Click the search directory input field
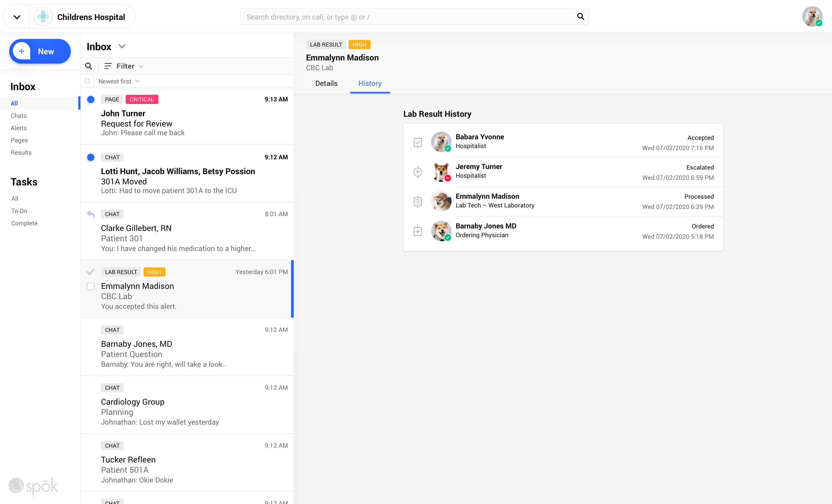The width and height of the screenshot is (832, 504). pos(414,17)
